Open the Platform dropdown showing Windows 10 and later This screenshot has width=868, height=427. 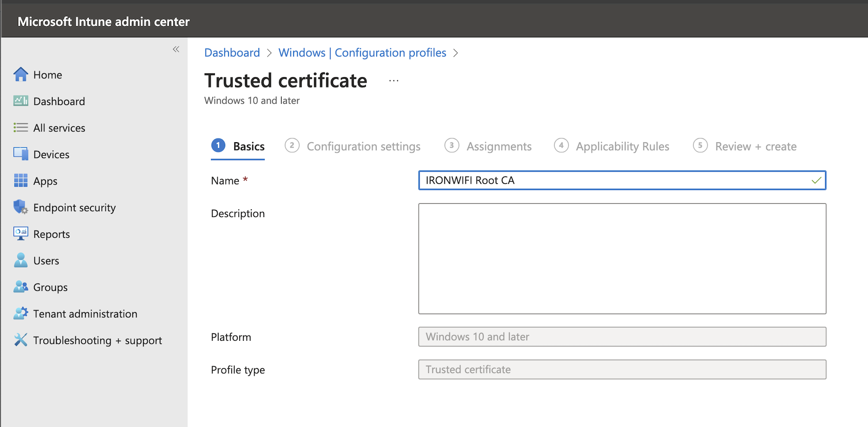pyautogui.click(x=622, y=337)
